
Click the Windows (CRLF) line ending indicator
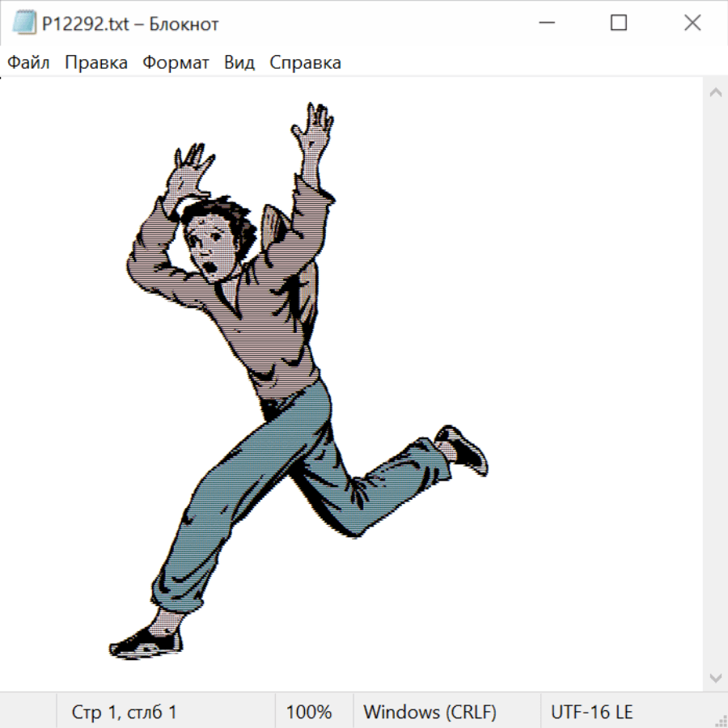tap(430, 713)
